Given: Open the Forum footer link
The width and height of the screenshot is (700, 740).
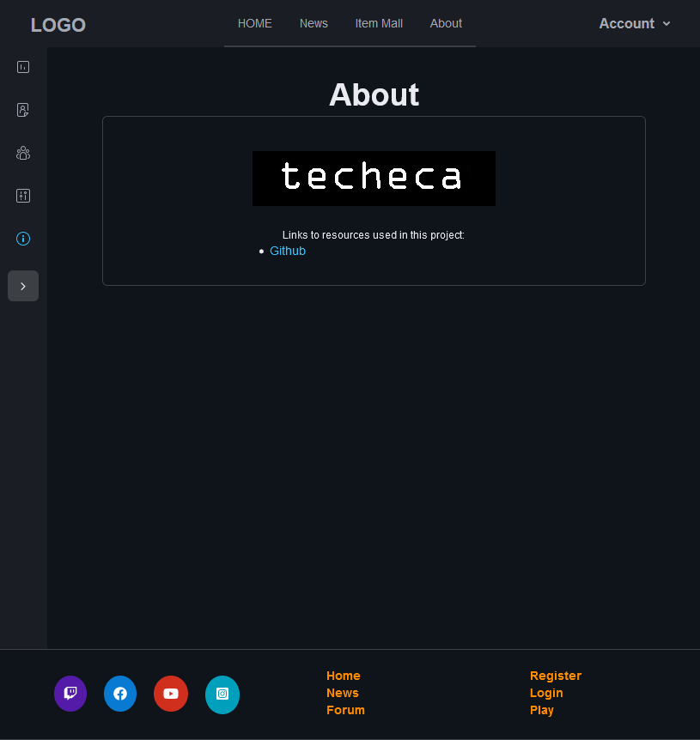Looking at the screenshot, I should coord(345,710).
